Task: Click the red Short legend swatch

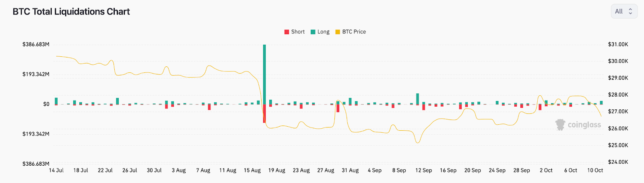Action: (287, 32)
